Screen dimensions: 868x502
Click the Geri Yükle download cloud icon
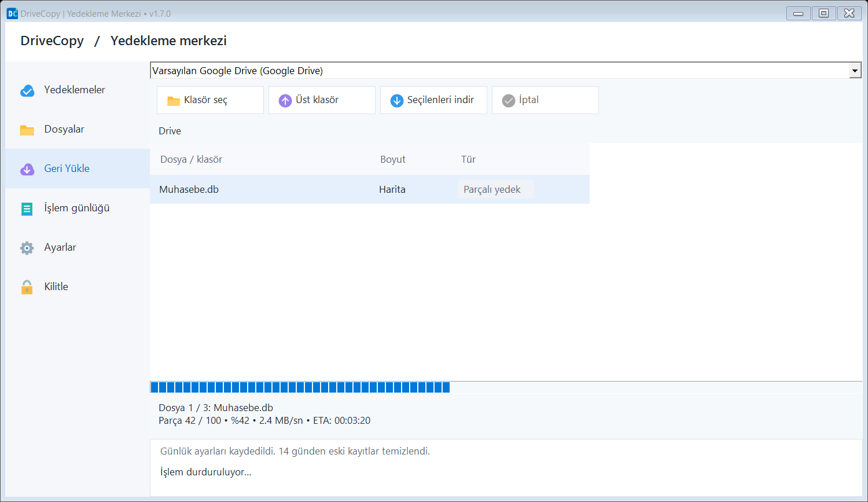27,169
